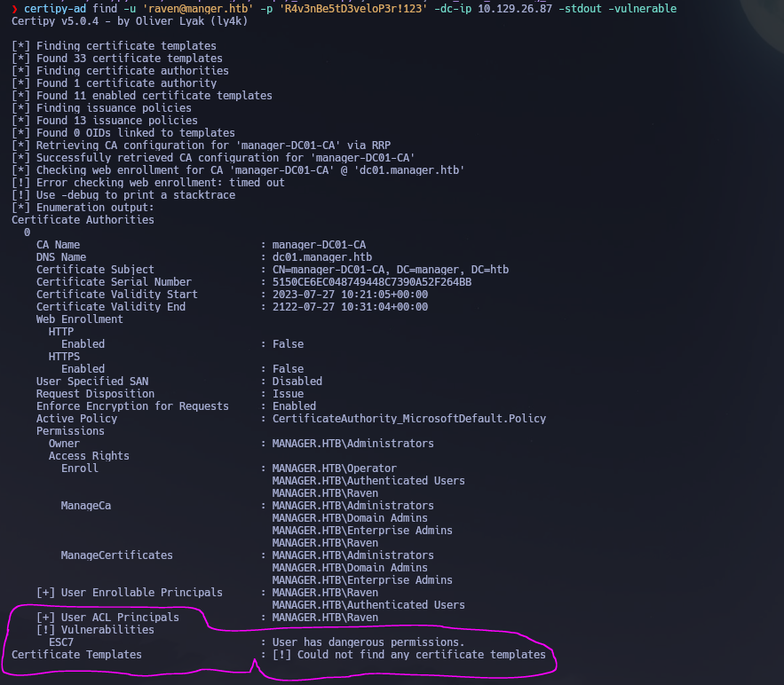Screen dimensions: 784x685
Task: Click the 'Error checking web enrollment' message
Action: point(148,183)
